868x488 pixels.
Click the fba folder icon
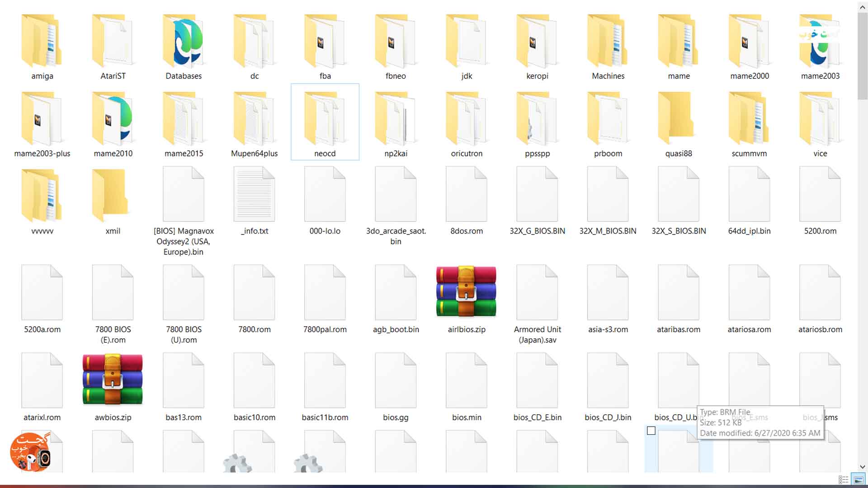click(325, 41)
